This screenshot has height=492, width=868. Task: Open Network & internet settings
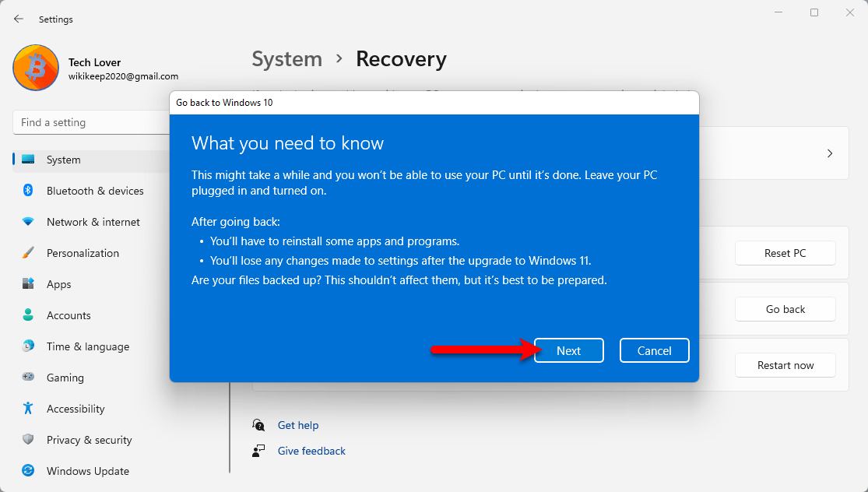93,222
